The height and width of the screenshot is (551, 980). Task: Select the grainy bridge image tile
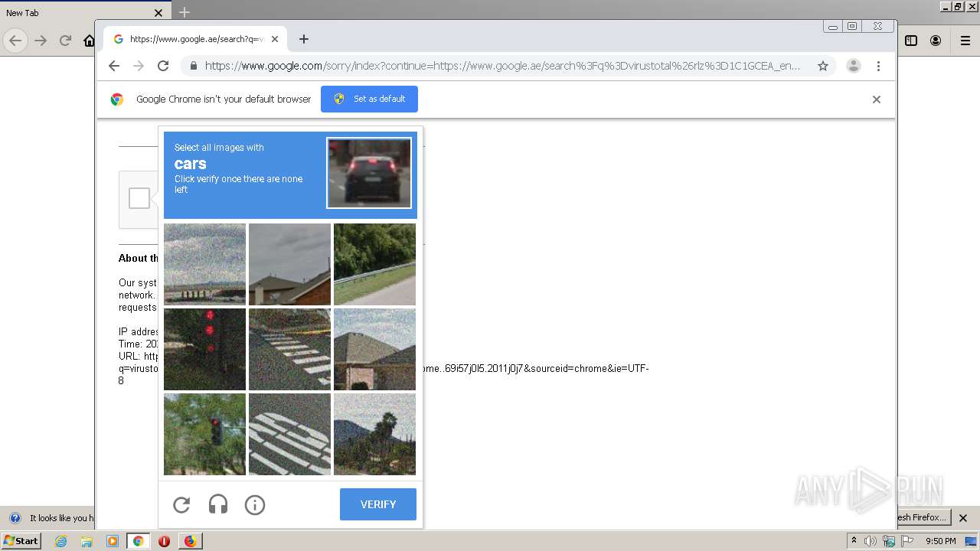coord(204,264)
